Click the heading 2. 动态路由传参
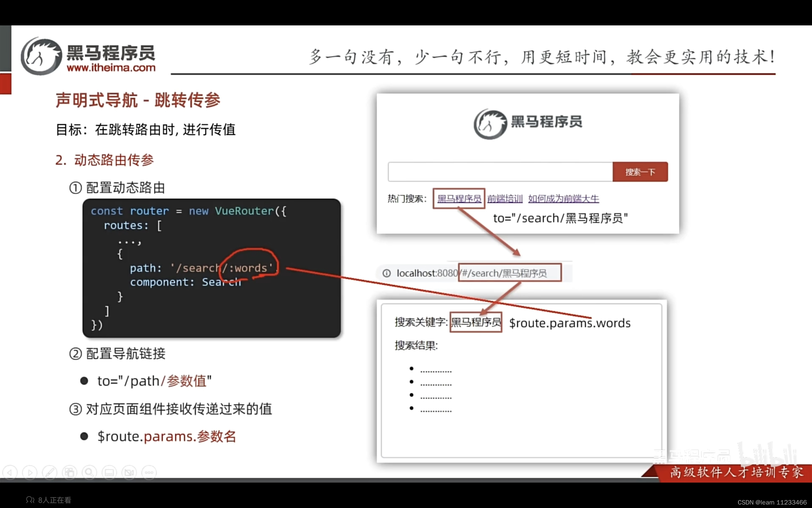Viewport: 812px width, 508px height. (x=104, y=160)
